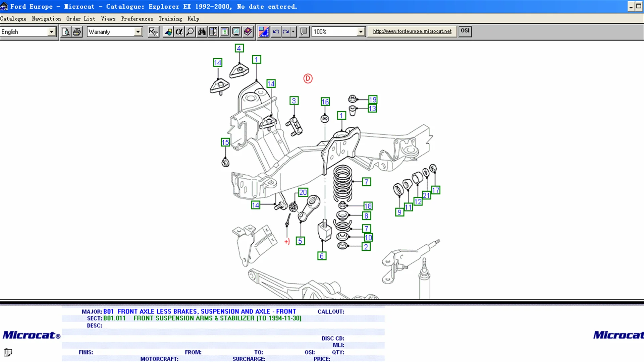
Task: Select callout 1 below callout 16
Action: pyautogui.click(x=341, y=116)
